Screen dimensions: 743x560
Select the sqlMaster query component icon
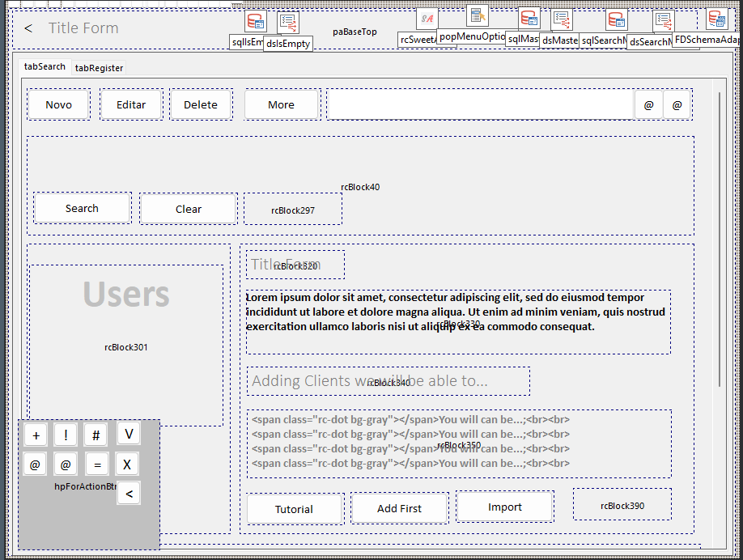click(x=529, y=19)
